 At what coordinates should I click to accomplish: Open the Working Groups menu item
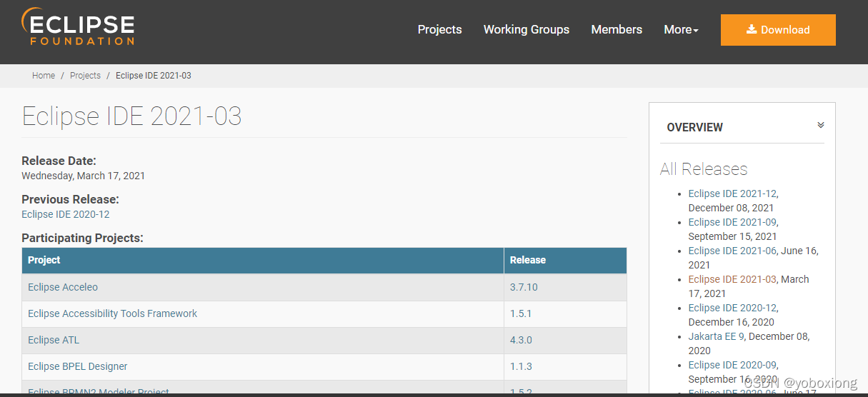527,29
